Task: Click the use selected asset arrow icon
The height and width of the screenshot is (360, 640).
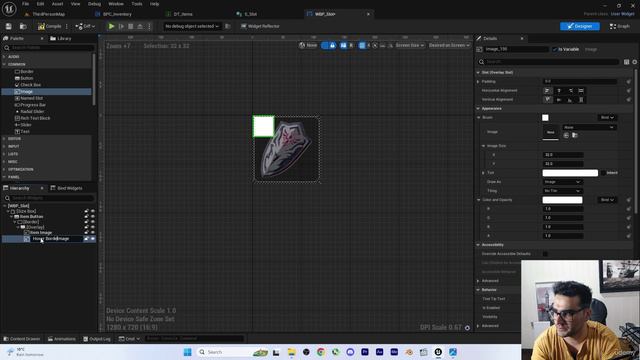Action: (x=566, y=136)
